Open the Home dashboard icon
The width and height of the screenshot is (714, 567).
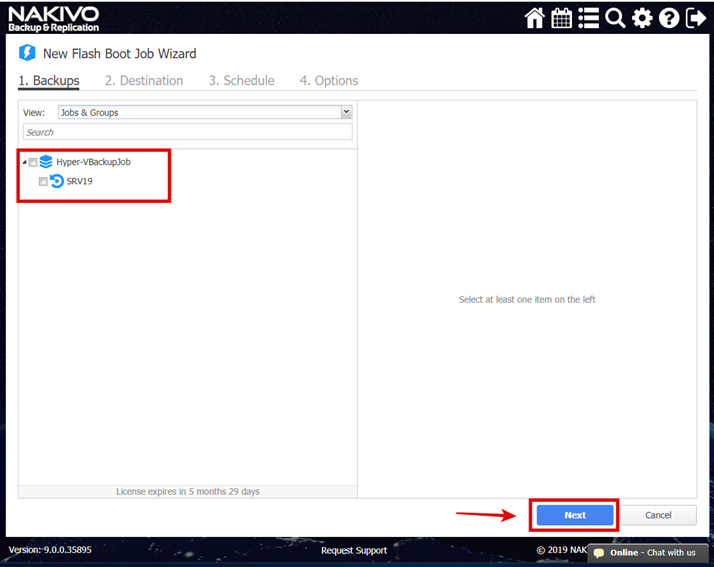click(x=534, y=18)
